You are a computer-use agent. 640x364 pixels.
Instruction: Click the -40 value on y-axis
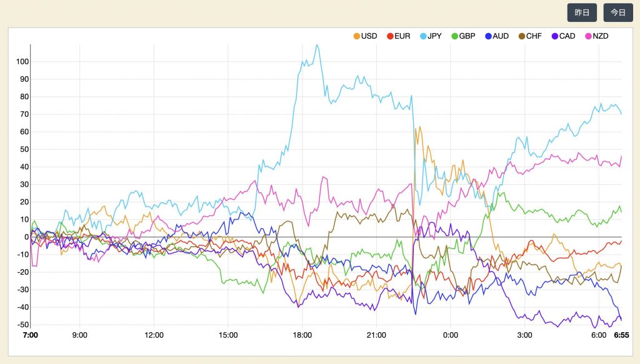click(23, 307)
